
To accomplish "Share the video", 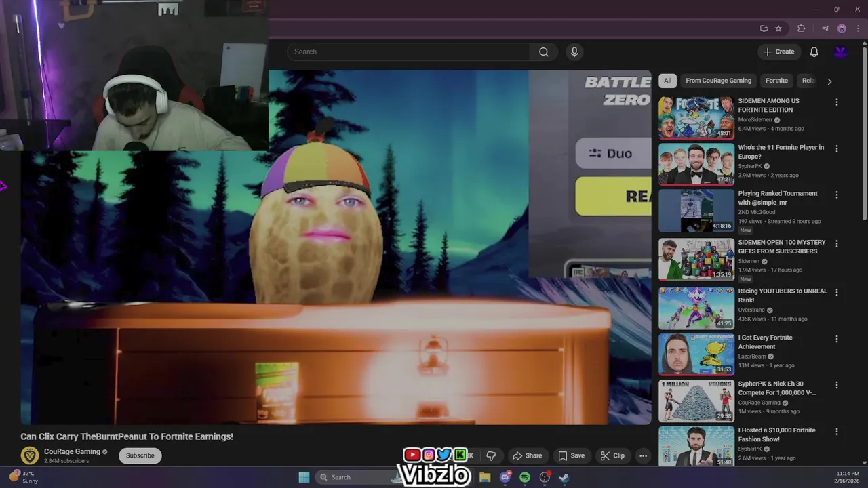I will (x=527, y=455).
